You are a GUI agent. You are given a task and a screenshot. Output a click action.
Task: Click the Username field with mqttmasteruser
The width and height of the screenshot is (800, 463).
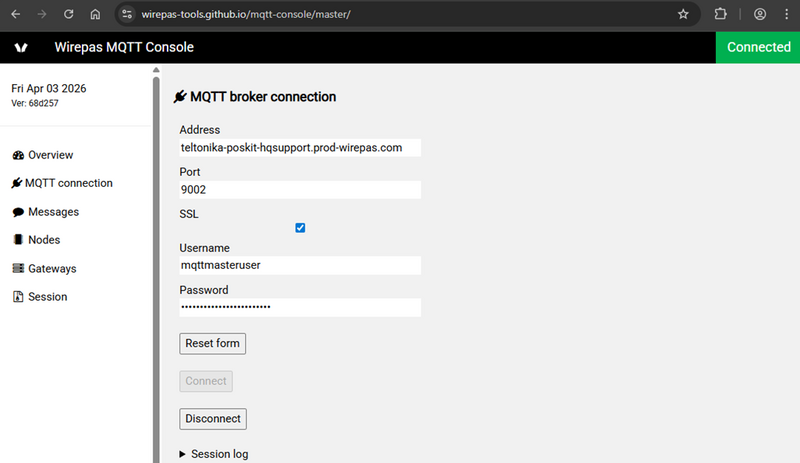300,265
